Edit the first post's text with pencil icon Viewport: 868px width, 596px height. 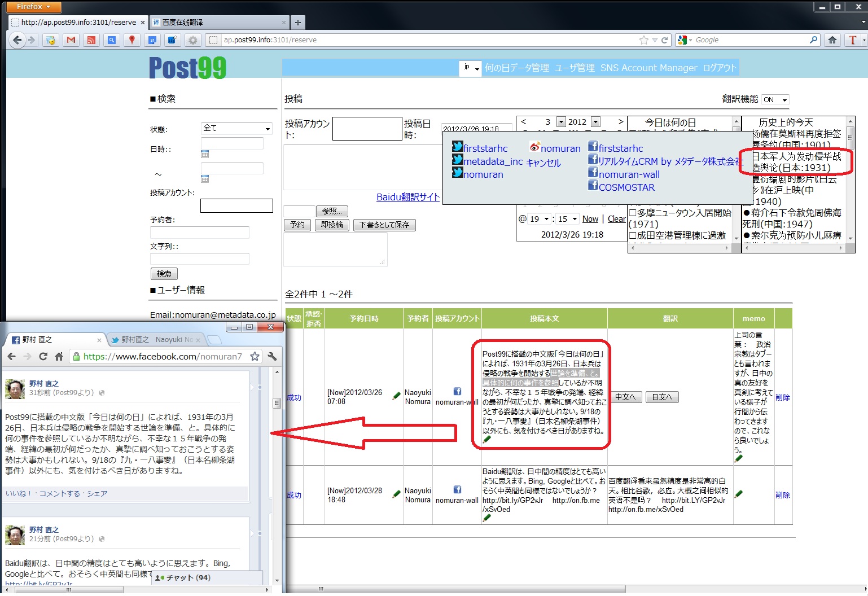487,439
